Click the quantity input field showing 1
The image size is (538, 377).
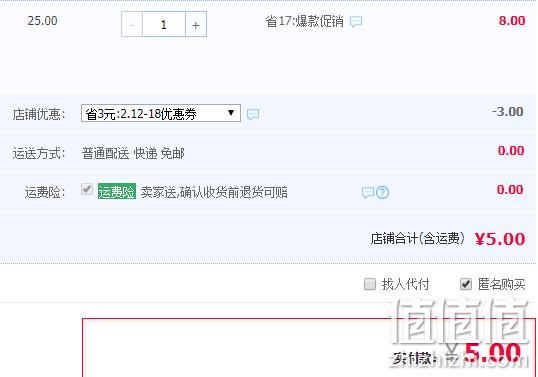(164, 24)
